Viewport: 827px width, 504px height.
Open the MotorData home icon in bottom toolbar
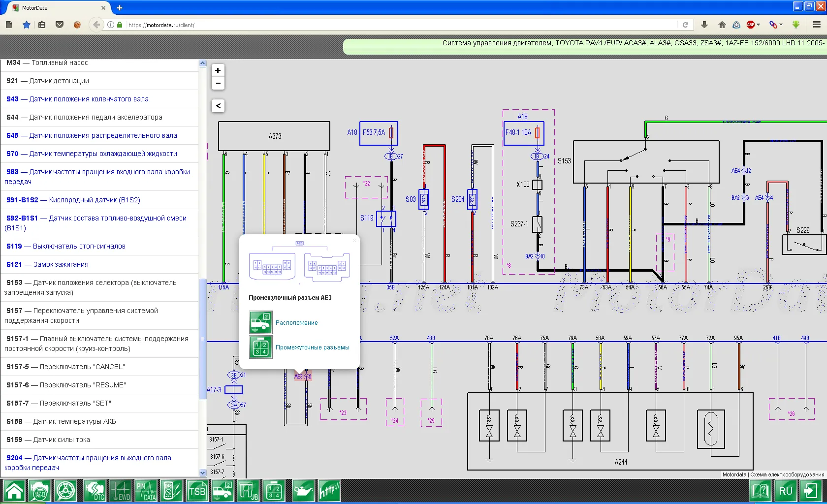click(x=14, y=491)
